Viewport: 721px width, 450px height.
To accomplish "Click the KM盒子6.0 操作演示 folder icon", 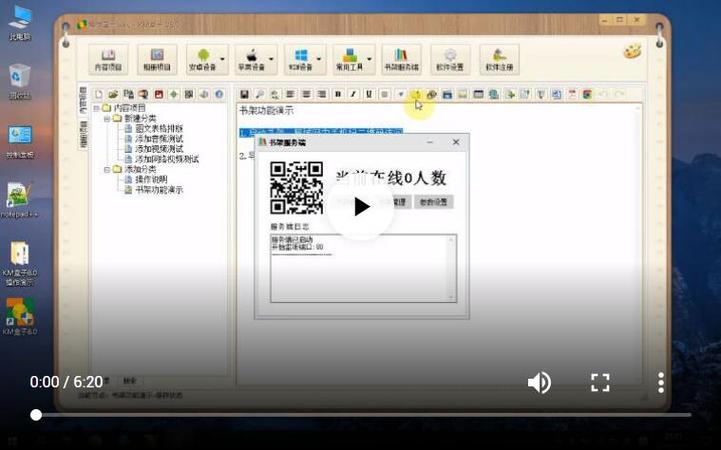I will (20, 263).
